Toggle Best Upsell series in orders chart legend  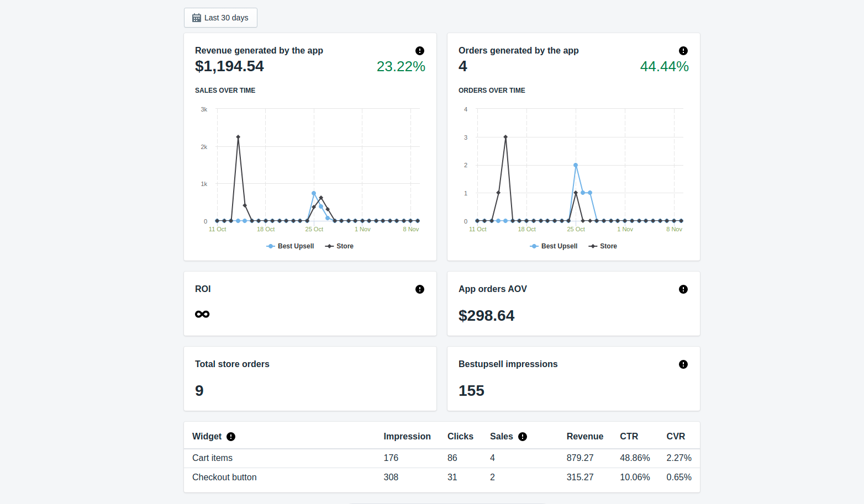554,246
